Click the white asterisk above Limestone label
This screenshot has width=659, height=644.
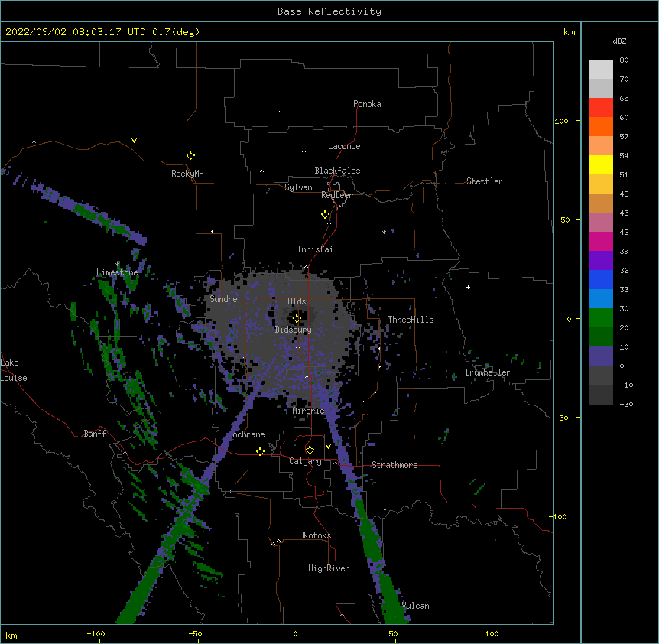pos(117,265)
